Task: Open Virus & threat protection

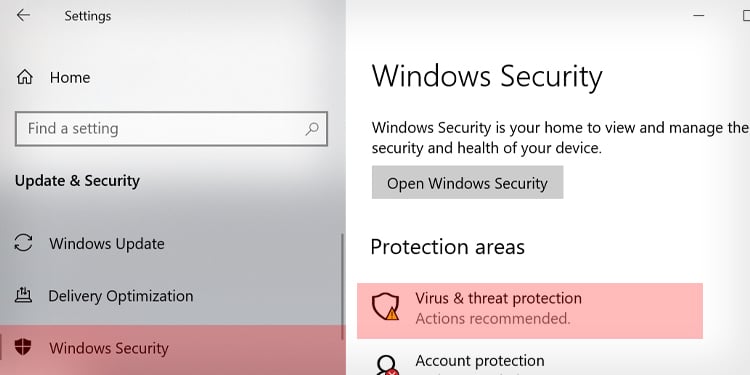Action: coord(529,310)
